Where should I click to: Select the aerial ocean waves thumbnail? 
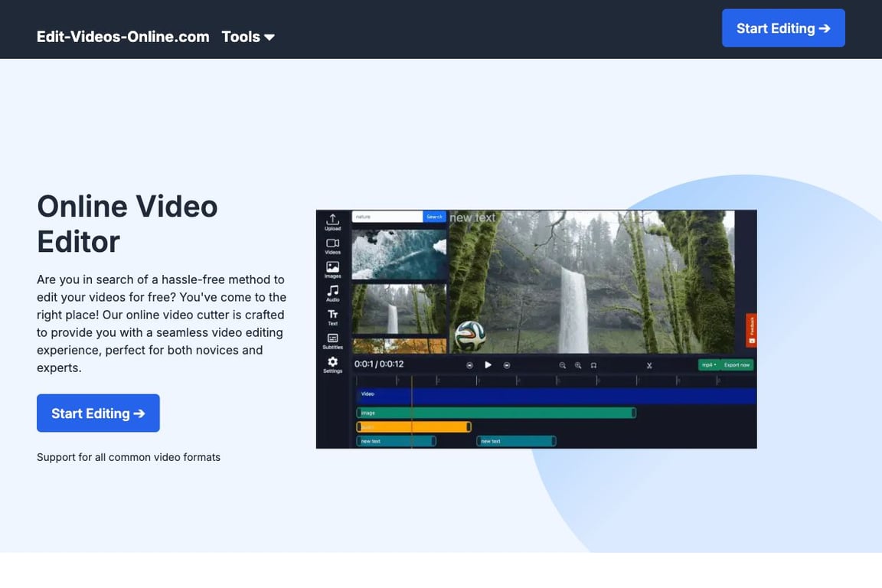(399, 253)
